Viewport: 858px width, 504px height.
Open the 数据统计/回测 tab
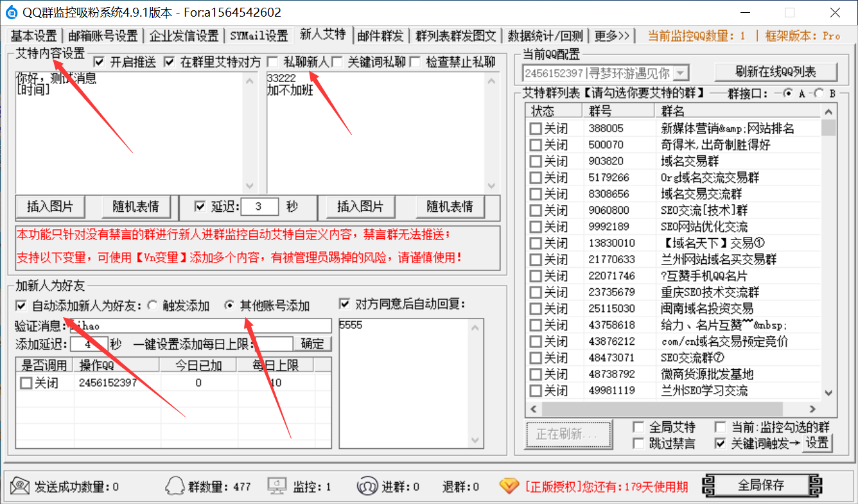coord(545,36)
